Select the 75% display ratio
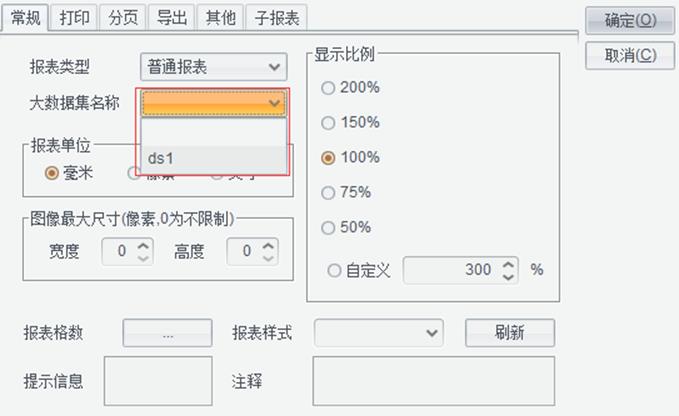Screen dimensions: 679x416 point(328,193)
